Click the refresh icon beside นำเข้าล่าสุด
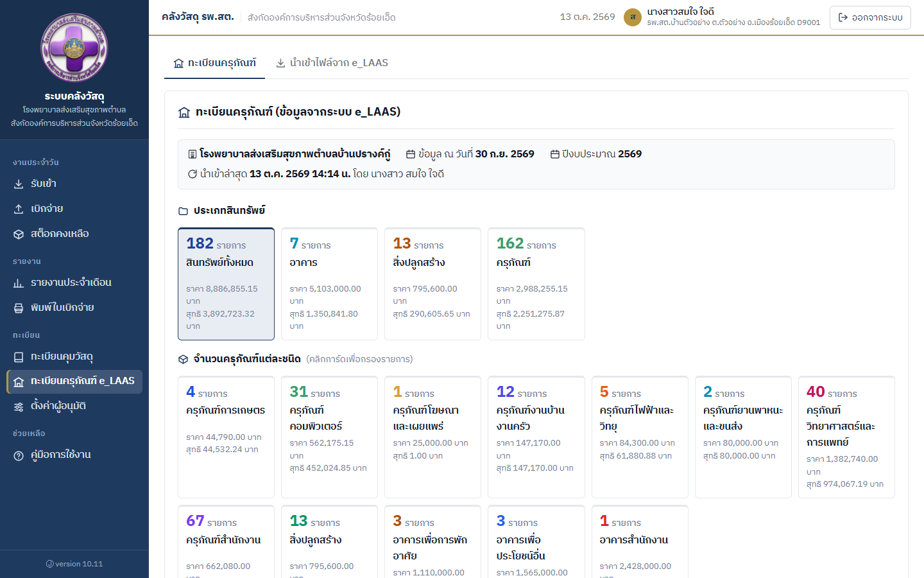Viewport: 924px width, 578px height. (x=193, y=174)
